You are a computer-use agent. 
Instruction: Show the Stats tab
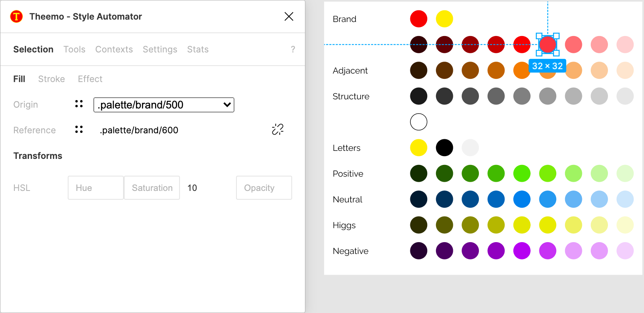(198, 49)
